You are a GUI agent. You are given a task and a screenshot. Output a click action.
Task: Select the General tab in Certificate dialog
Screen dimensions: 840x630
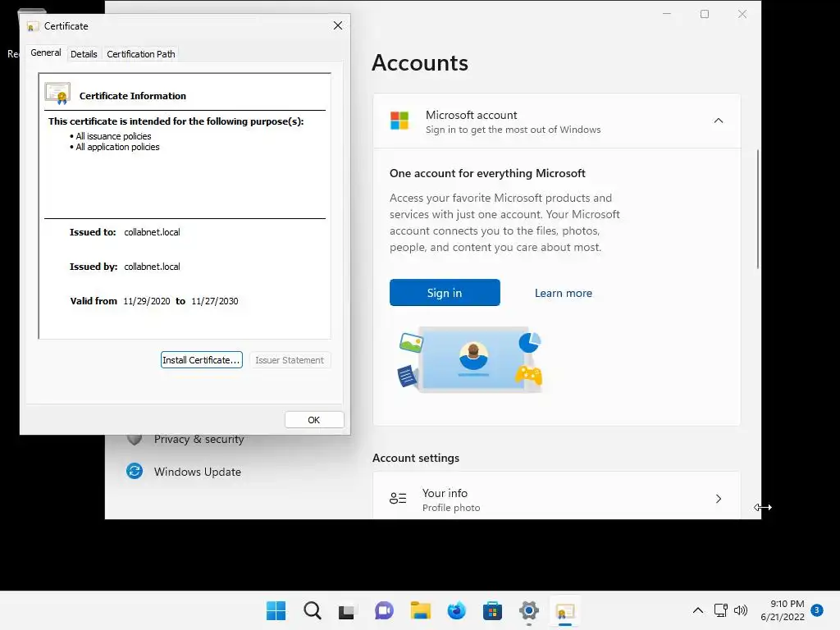click(x=46, y=52)
